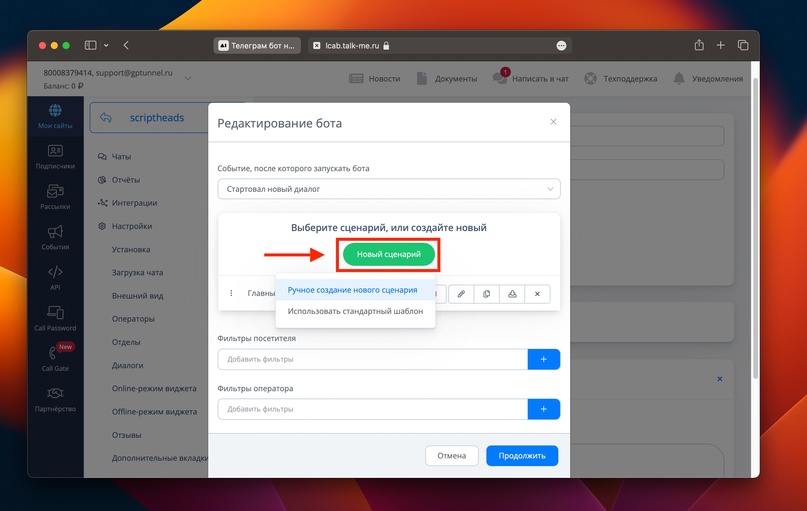Image resolution: width=807 pixels, height=511 pixels.
Task: Click the Safari share icon
Action: coord(699,45)
